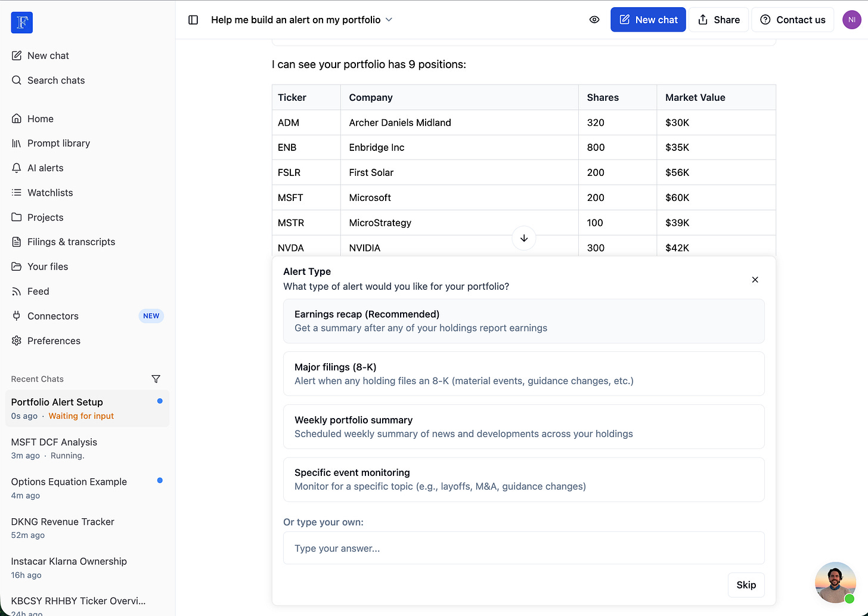The height and width of the screenshot is (616, 868).
Task: Pick the Weekly portfolio summary option
Action: [523, 426]
